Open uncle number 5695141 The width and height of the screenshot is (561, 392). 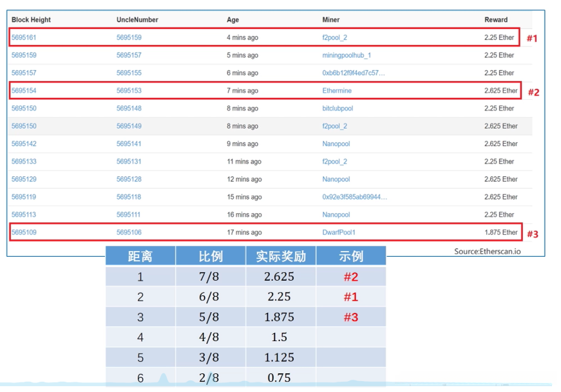point(129,144)
